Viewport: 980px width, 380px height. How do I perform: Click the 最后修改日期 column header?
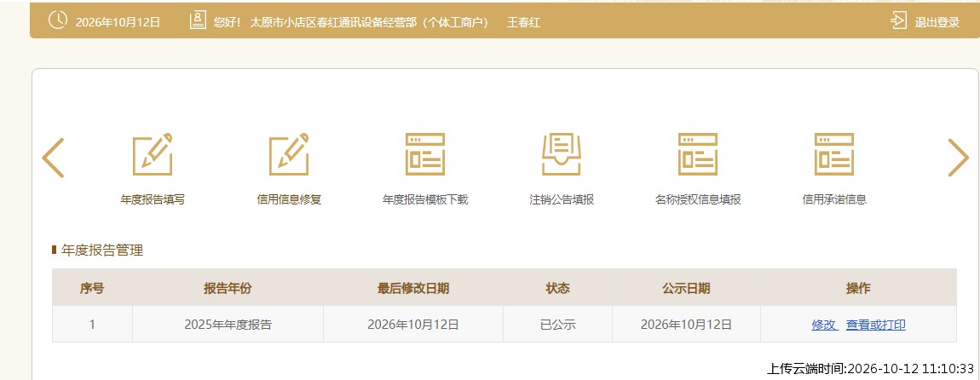[x=413, y=288]
